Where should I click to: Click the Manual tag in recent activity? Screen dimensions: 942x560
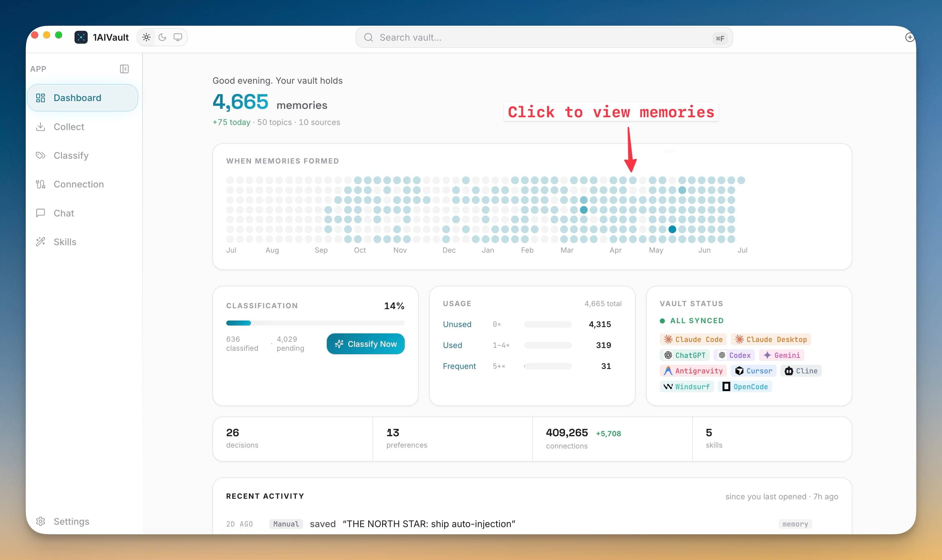pyautogui.click(x=286, y=524)
